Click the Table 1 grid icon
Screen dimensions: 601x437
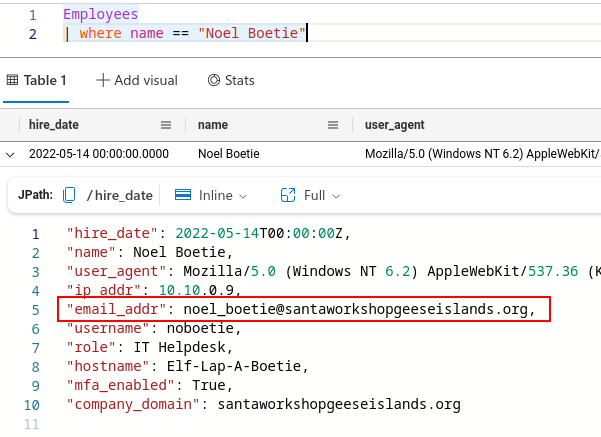pos(12,80)
